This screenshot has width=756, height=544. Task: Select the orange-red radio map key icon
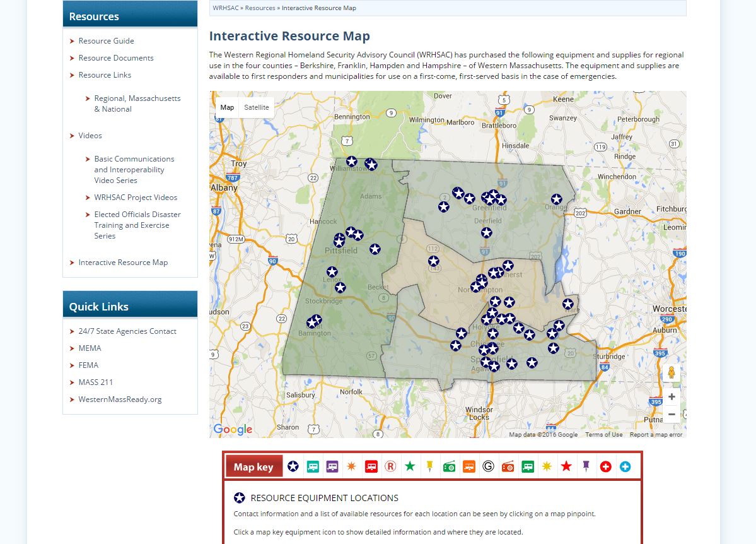[508, 466]
